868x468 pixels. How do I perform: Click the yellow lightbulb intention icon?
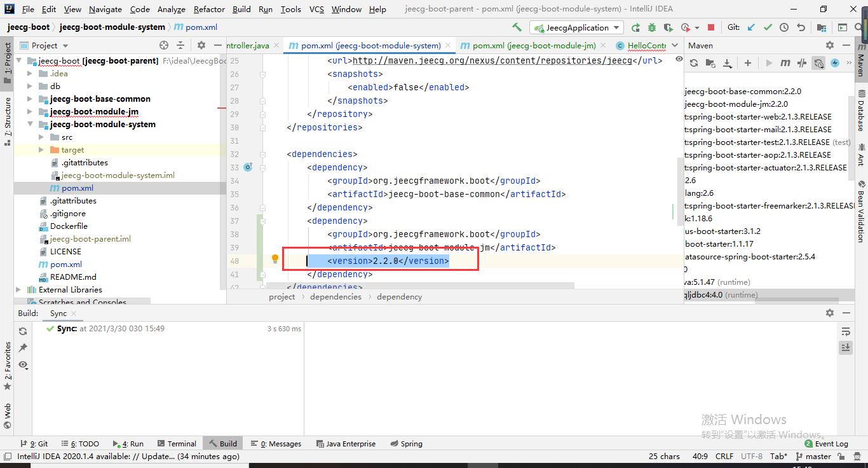tap(275, 259)
